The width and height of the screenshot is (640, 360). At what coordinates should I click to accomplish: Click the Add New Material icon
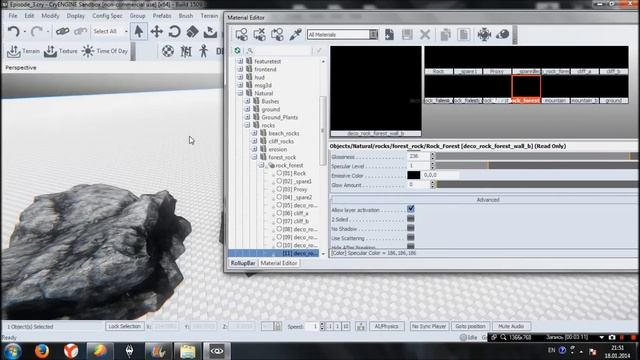[389, 34]
